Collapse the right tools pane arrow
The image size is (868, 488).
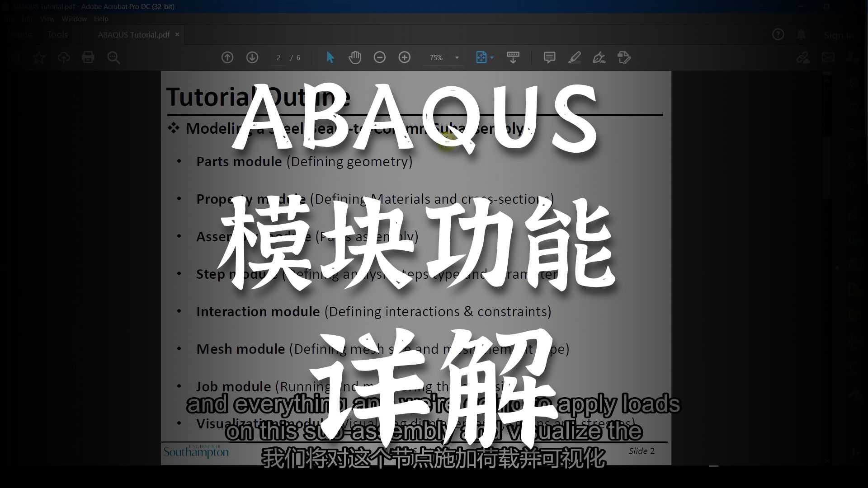point(837,267)
